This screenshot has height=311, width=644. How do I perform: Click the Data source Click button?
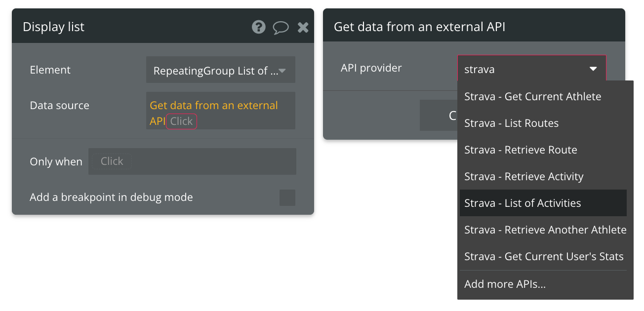pyautogui.click(x=181, y=121)
